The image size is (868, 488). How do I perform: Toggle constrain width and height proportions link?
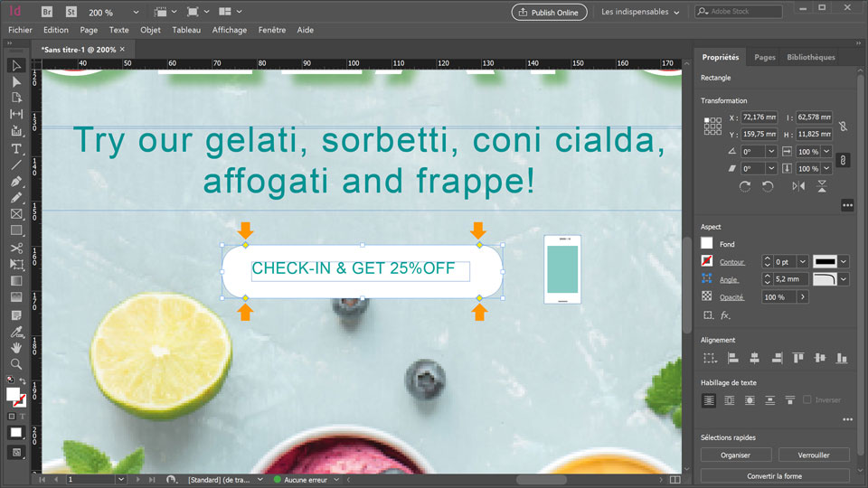click(843, 127)
